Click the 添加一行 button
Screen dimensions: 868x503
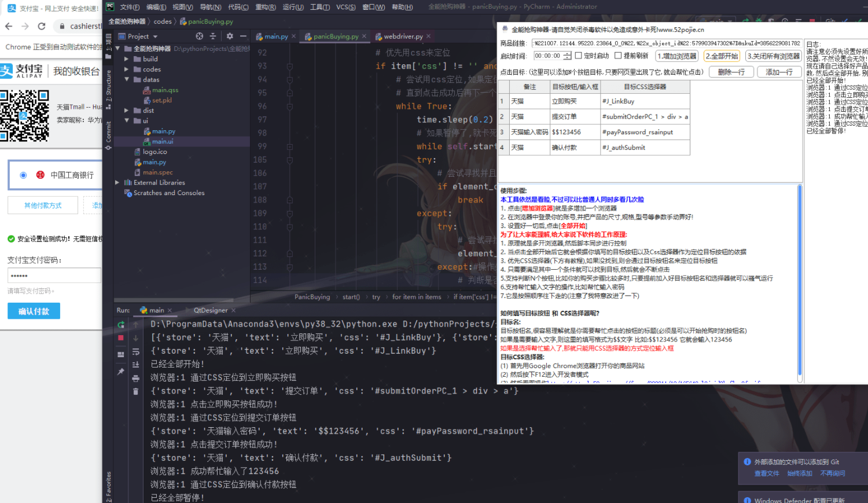coord(779,72)
